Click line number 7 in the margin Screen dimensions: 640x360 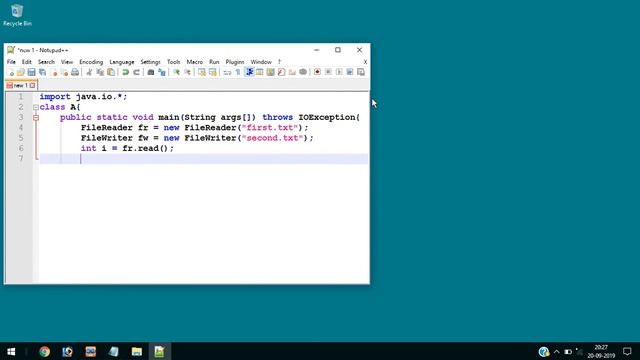(x=20, y=158)
